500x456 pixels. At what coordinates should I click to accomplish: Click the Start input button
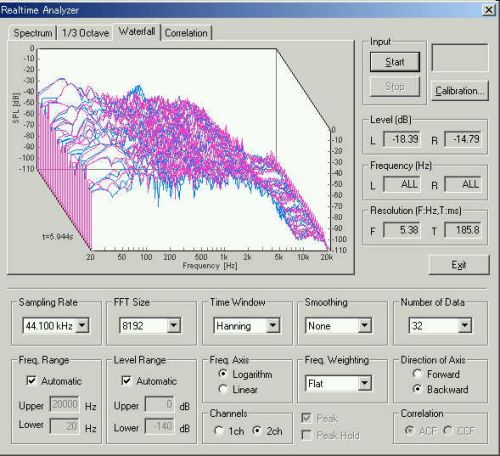(395, 62)
